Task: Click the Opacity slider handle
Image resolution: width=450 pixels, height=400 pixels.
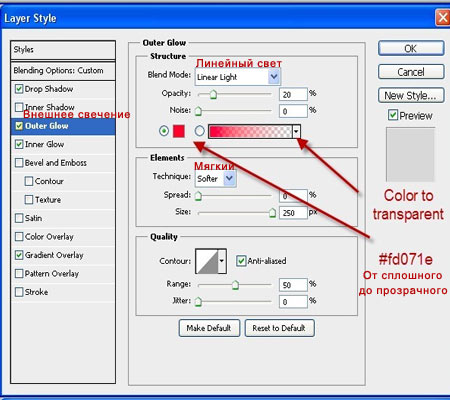Action: pyautogui.click(x=213, y=95)
